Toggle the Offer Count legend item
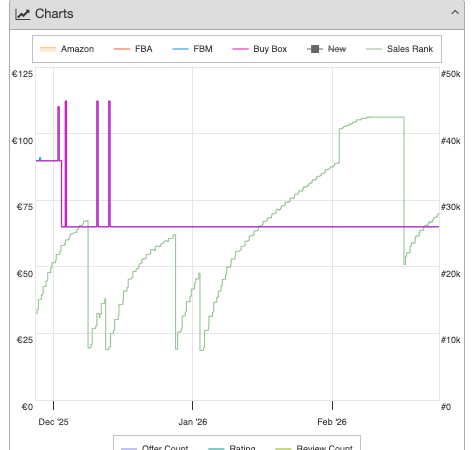Screen dimensions: 474x450 point(155,447)
